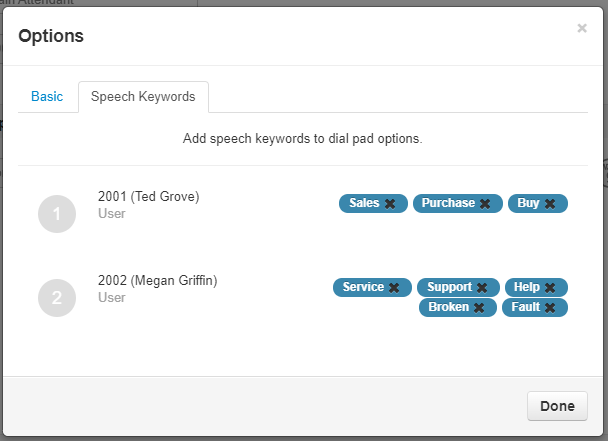Delete the Support keyword tag
608x441 pixels.
482,288
